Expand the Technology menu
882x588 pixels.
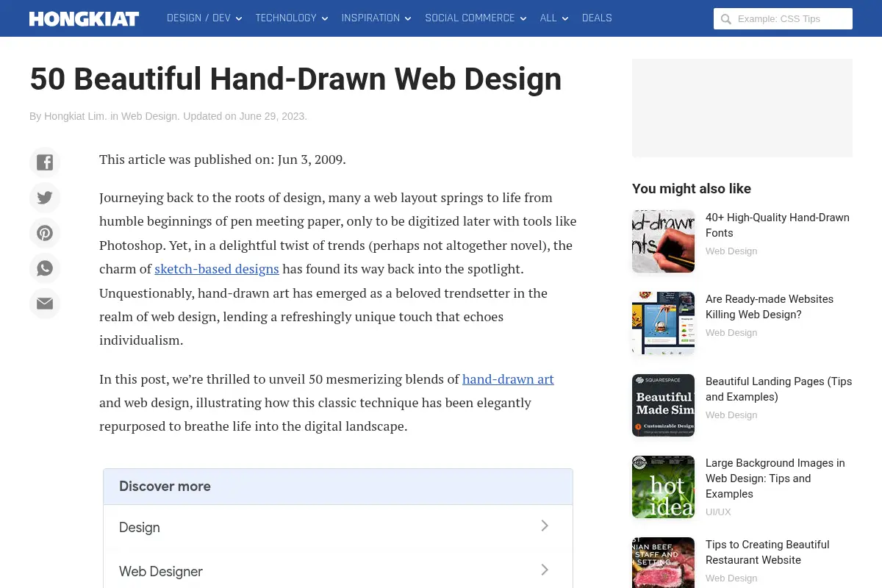(292, 18)
